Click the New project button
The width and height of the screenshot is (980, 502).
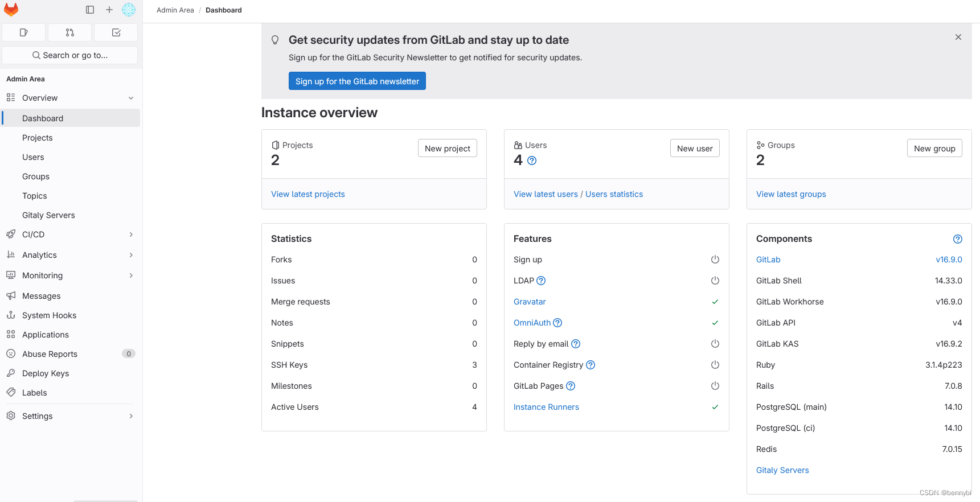(448, 149)
